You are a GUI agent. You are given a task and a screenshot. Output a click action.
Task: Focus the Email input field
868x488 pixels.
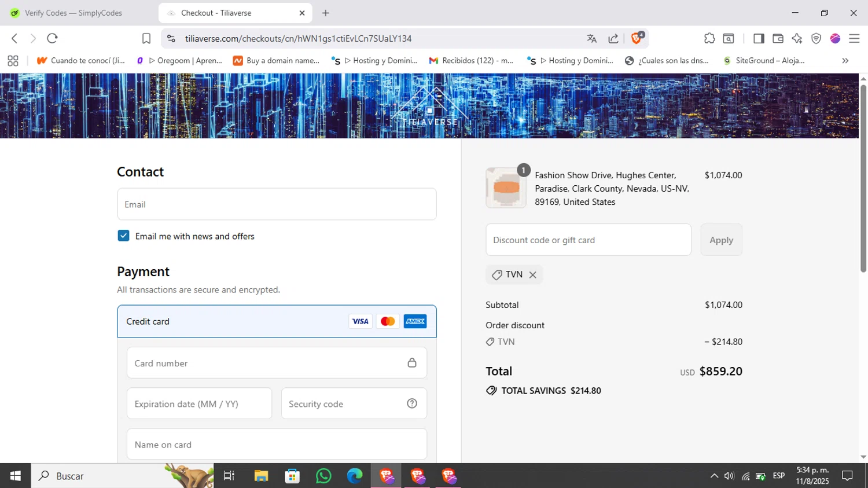coord(277,204)
